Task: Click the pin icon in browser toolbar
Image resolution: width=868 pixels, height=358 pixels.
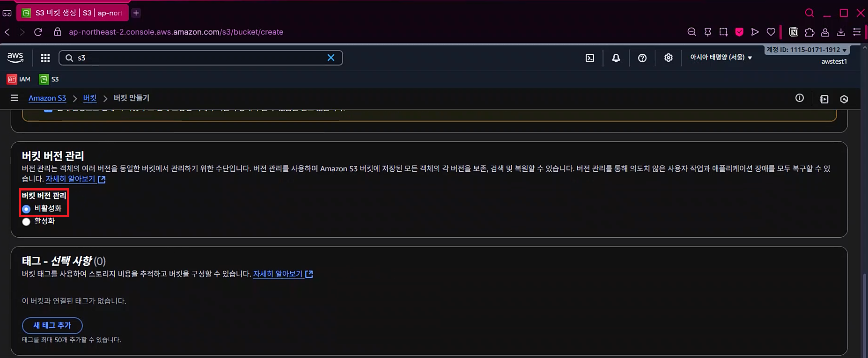Action: (x=708, y=32)
